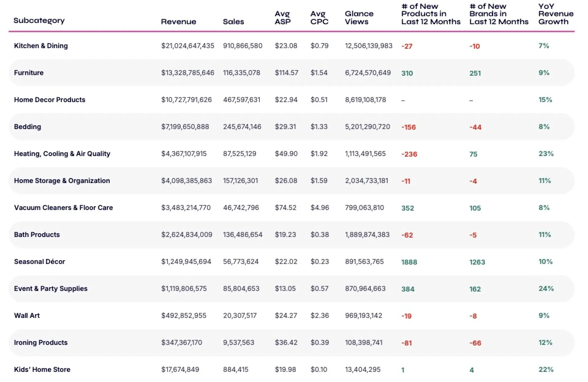The height and width of the screenshot is (382, 588).
Task: Select Vacuum Cleaners & Floor Care label
Action: click(x=63, y=208)
